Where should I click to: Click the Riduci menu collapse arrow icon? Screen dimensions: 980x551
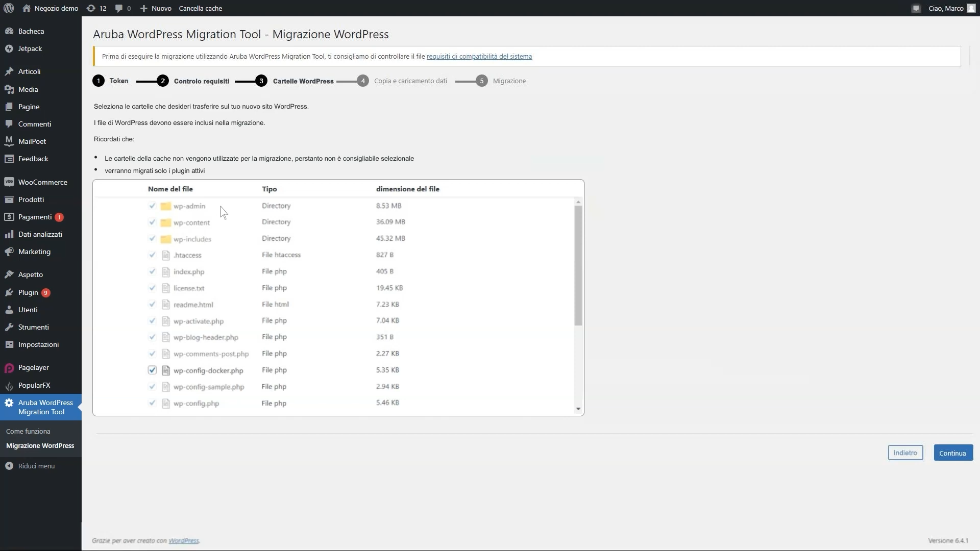pos(9,466)
